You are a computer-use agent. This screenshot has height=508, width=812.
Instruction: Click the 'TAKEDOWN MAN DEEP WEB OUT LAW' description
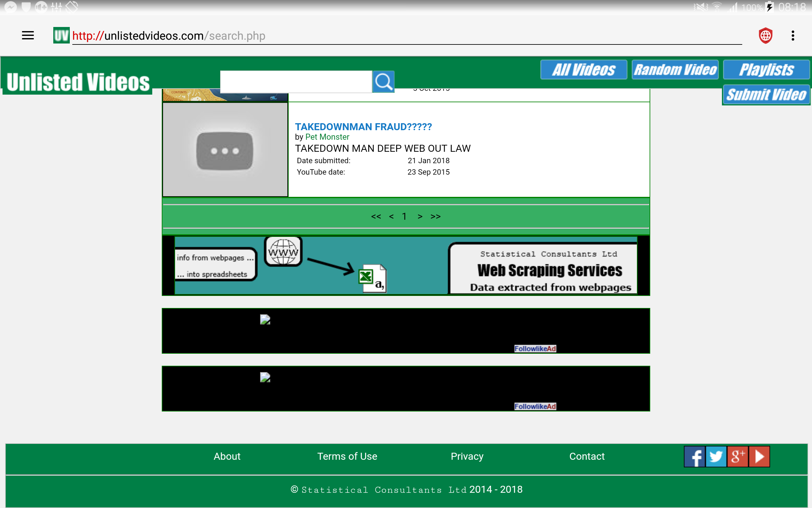click(x=383, y=149)
